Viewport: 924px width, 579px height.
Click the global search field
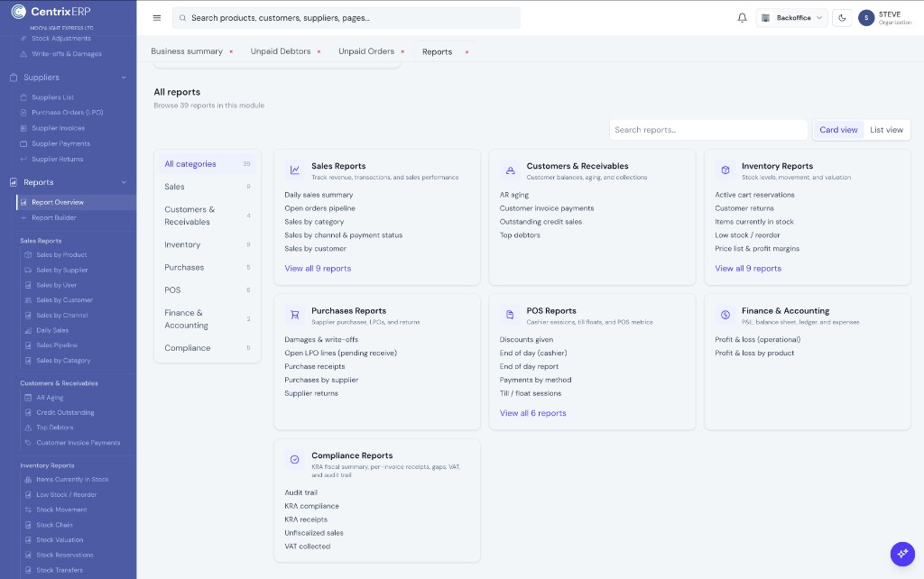[x=346, y=18]
